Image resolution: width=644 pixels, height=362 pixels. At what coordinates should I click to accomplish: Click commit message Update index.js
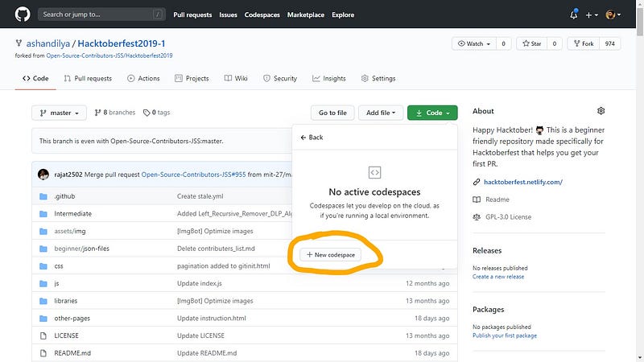[x=200, y=283]
